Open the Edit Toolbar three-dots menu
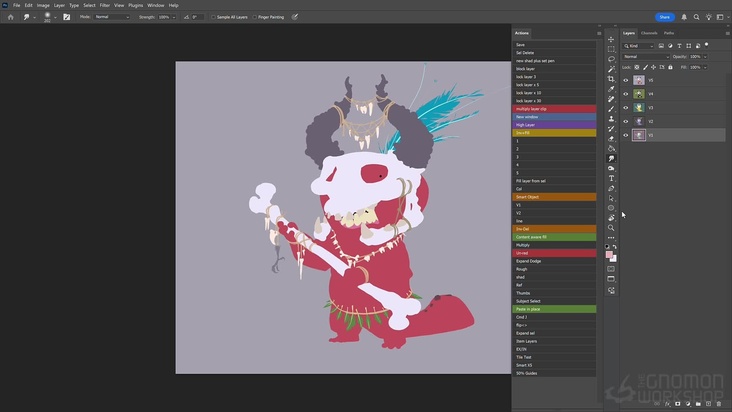This screenshot has width=732, height=412. point(611,237)
